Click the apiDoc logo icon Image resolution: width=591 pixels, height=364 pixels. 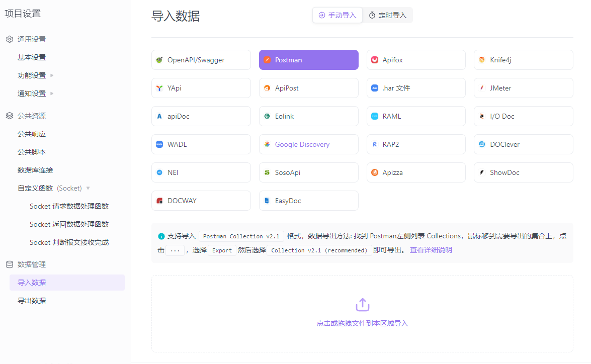[x=159, y=117]
